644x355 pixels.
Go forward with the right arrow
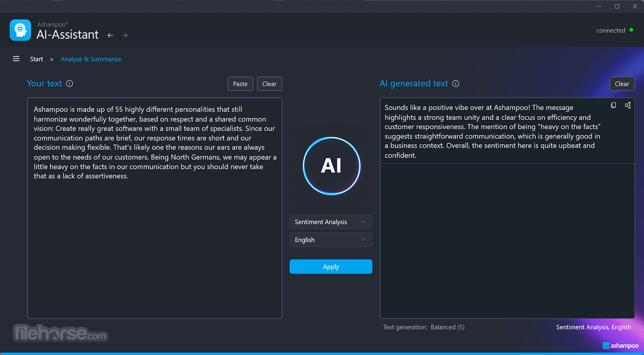125,35
